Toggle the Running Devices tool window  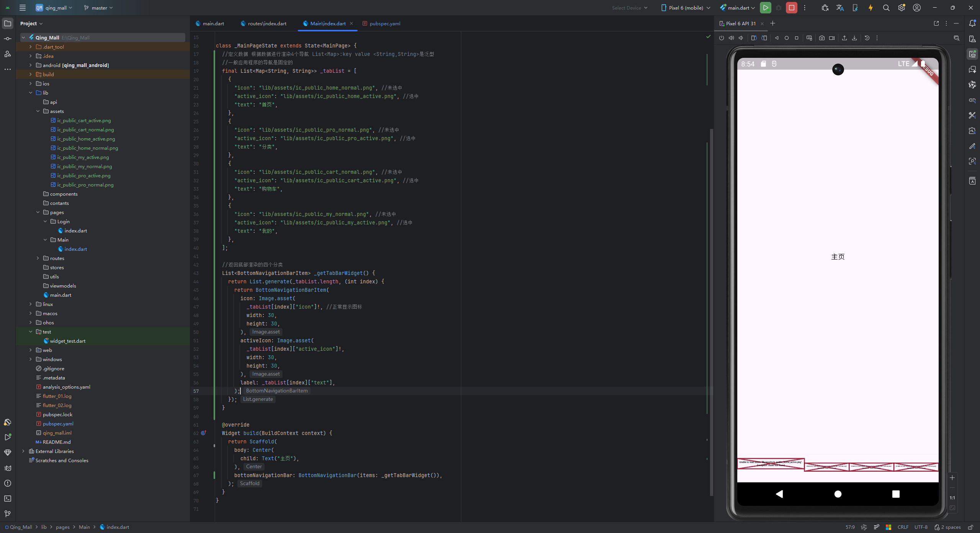pos(972,54)
